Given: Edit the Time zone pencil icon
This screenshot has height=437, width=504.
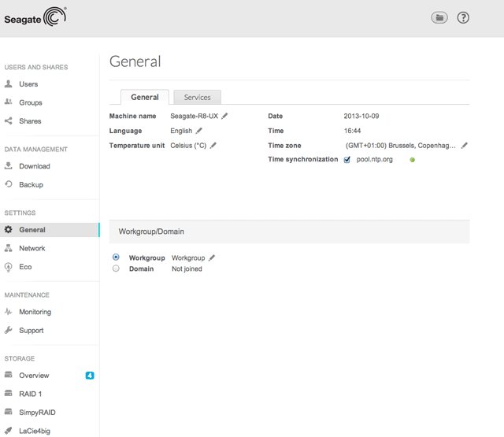Looking at the screenshot, I should pyautogui.click(x=464, y=145).
